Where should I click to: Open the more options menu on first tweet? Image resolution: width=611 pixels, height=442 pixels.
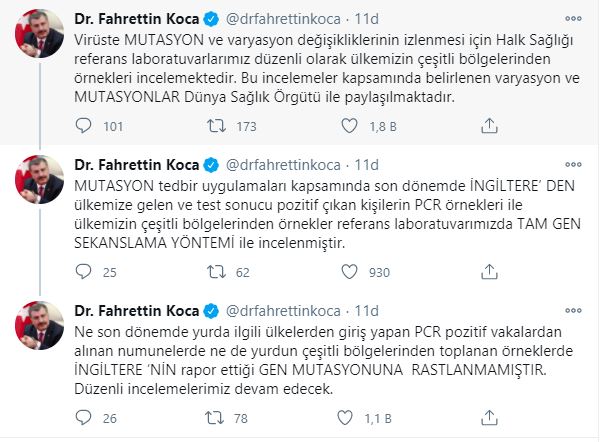pyautogui.click(x=573, y=18)
